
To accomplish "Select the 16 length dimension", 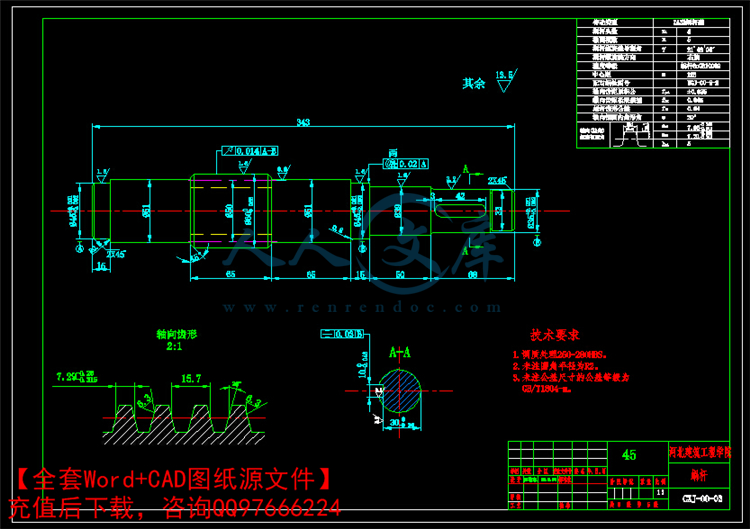I will click(x=101, y=266).
